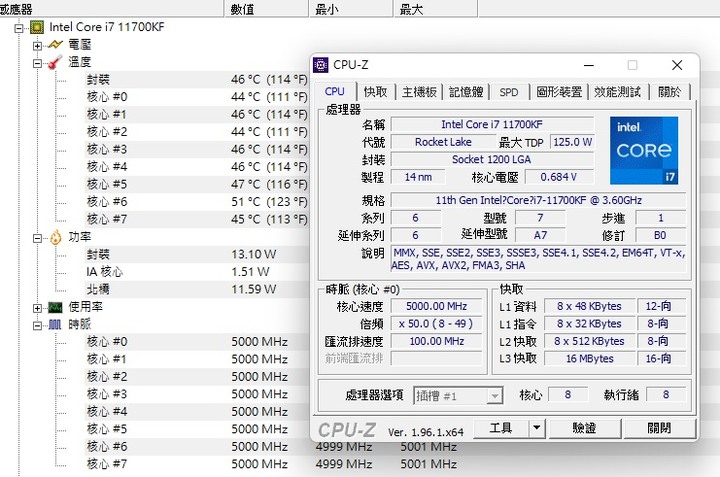The width and height of the screenshot is (720, 477).
Task: Click the 13.10 W package power value
Action: 253,254
